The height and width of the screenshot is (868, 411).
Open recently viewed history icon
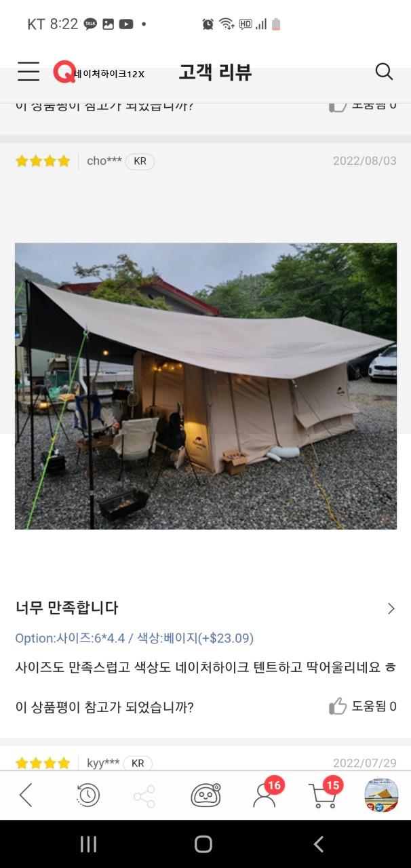87,795
